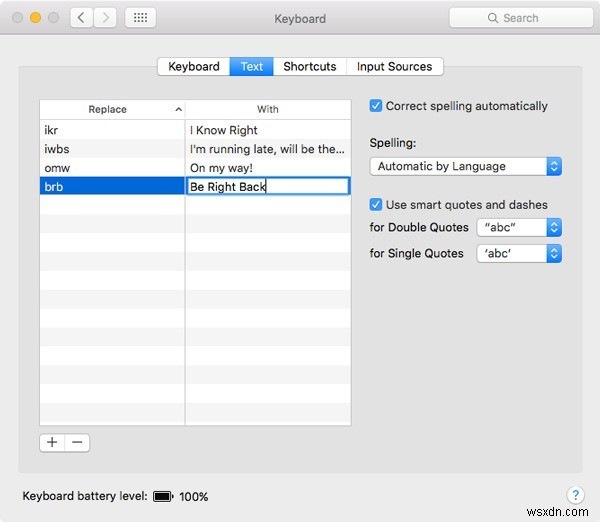Add a new text replacement with plus button
The height and width of the screenshot is (522, 600).
pos(52,442)
